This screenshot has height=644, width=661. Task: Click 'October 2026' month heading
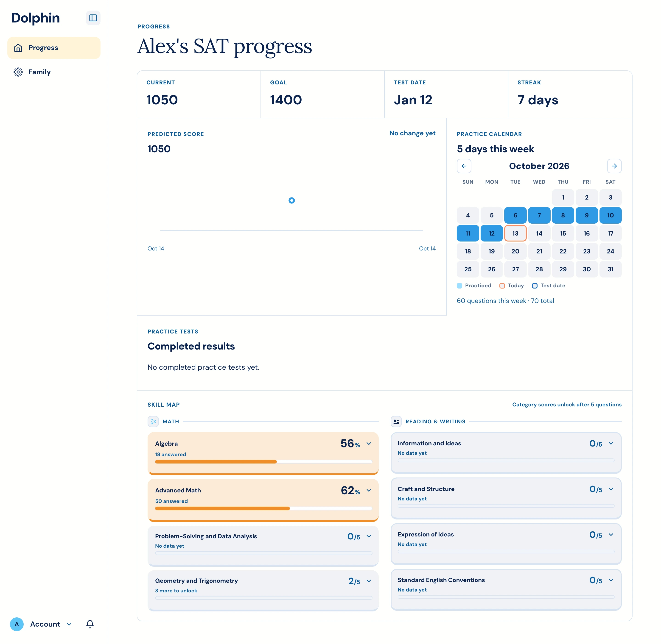click(539, 166)
